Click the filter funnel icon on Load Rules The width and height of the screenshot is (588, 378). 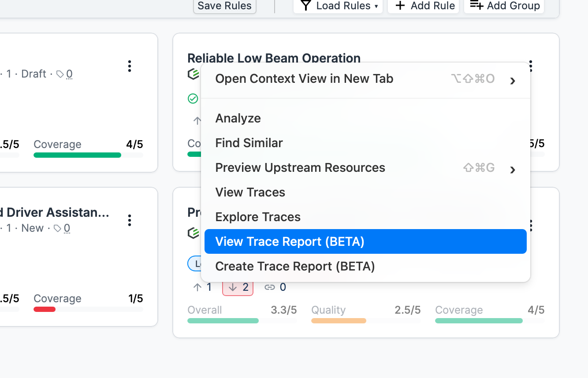[x=305, y=6]
